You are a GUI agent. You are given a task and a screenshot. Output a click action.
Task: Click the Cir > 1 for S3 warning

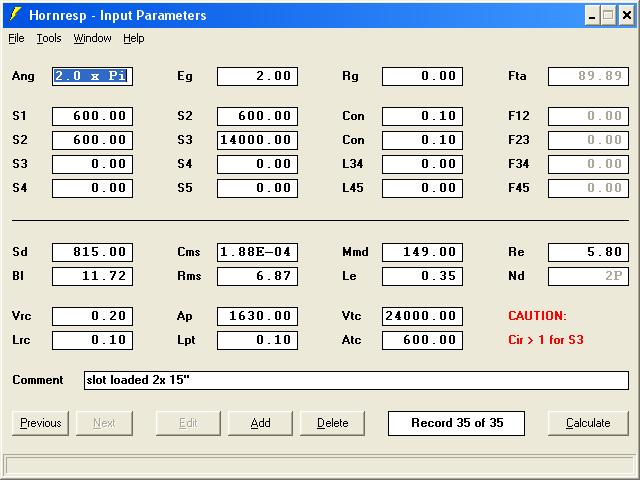546,340
